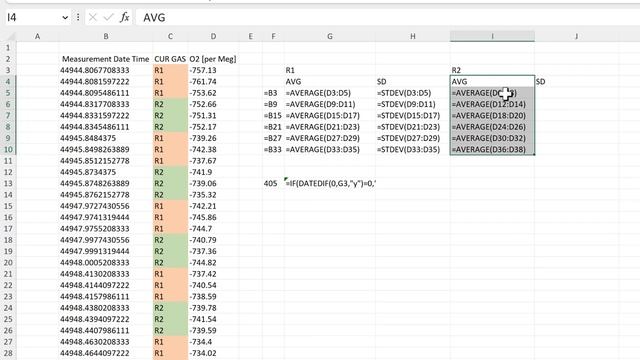
Task: Click cell =AVERAGE(D33:D35)
Action: click(330, 149)
